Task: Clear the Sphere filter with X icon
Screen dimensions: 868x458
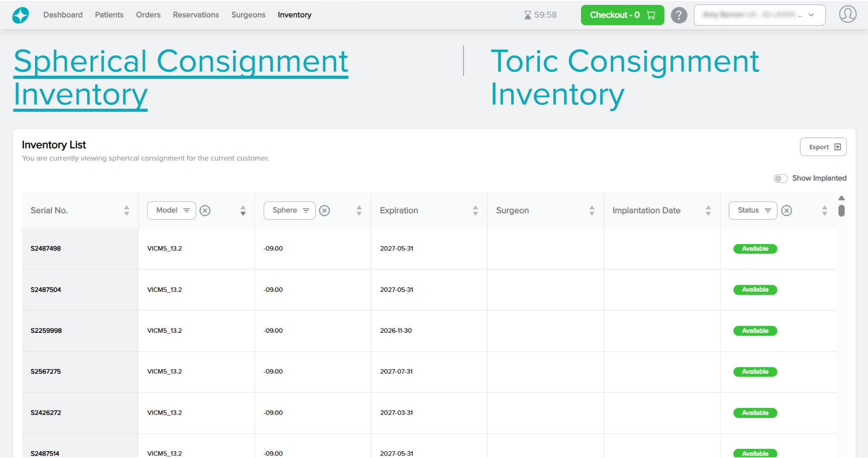Action: (x=324, y=211)
